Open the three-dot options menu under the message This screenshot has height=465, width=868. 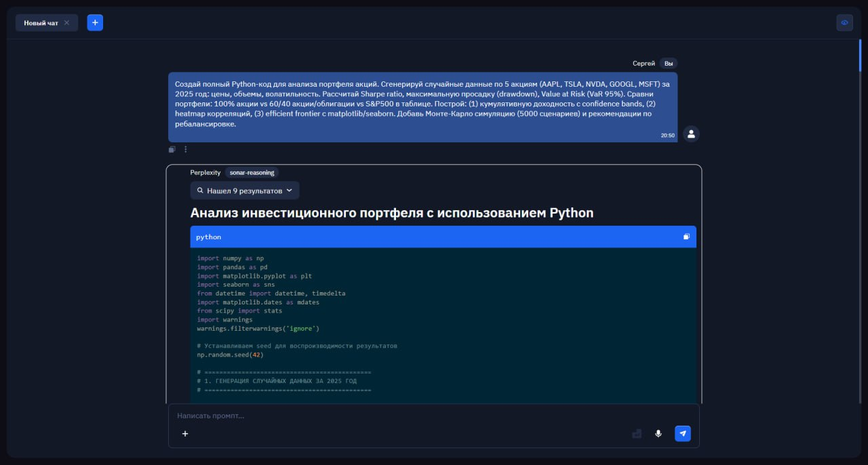185,149
